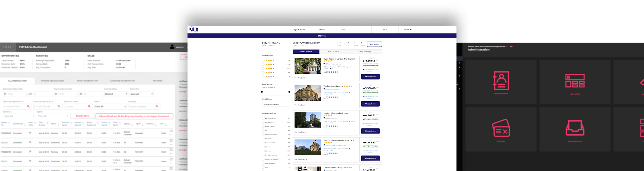This screenshot has width=644, height=171.
Task: Check the Concierge amenity filter
Action: click(263, 151)
